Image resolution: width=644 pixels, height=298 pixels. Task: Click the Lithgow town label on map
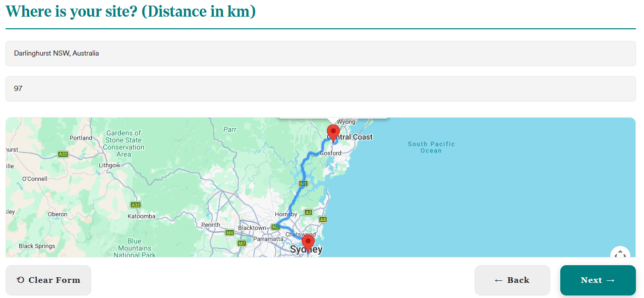click(109, 166)
